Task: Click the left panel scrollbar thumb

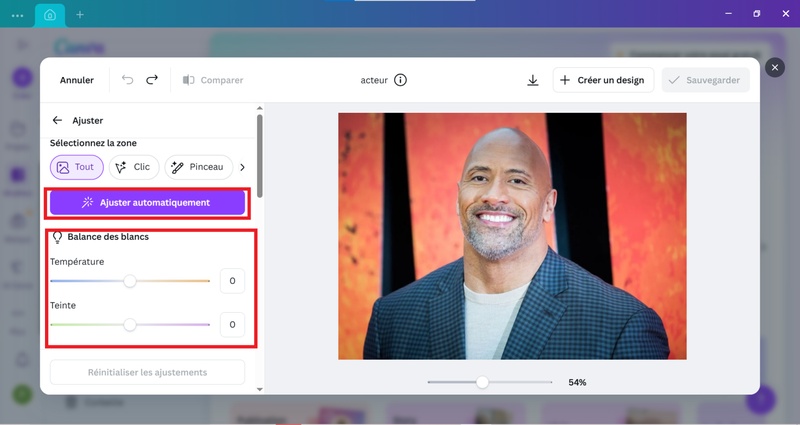Action: [x=260, y=156]
